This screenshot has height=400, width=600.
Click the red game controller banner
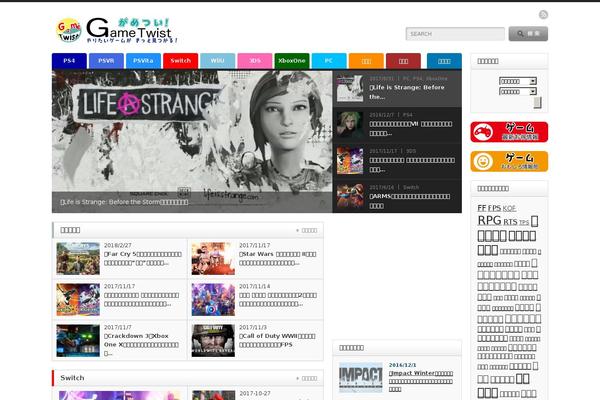pyautogui.click(x=509, y=132)
